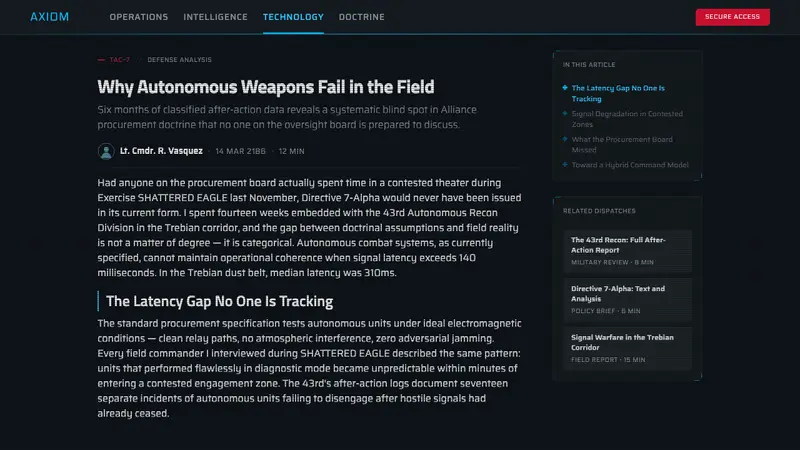The image size is (800, 450).
Task: Click the article subtitle about classified data
Action: click(287, 117)
